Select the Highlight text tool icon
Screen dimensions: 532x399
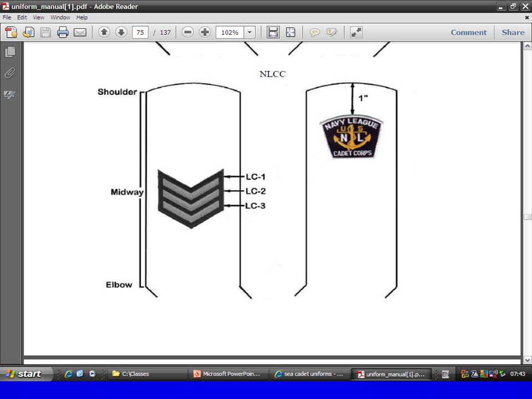pos(332,33)
